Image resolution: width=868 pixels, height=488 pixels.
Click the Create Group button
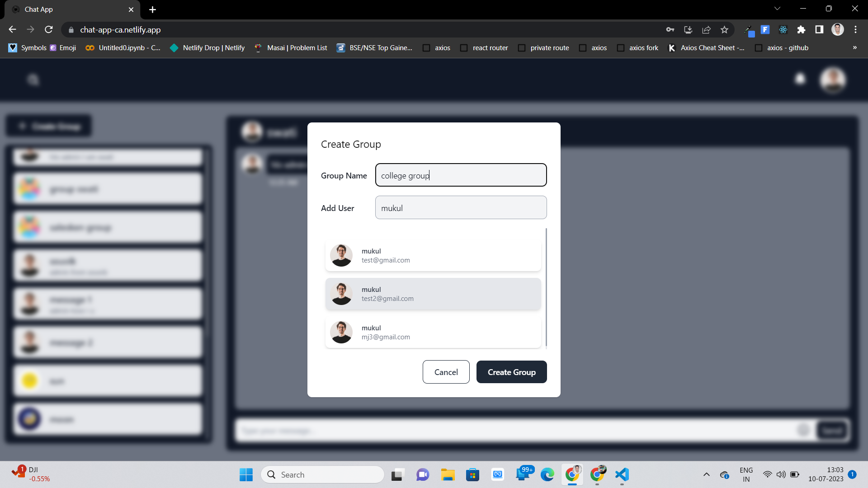tap(511, 372)
